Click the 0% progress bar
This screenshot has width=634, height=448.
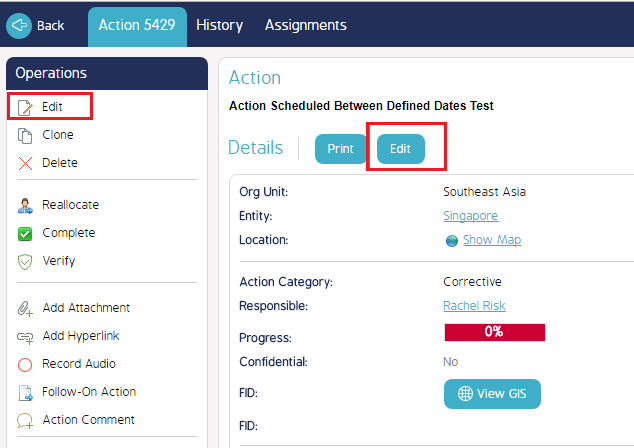(x=495, y=332)
